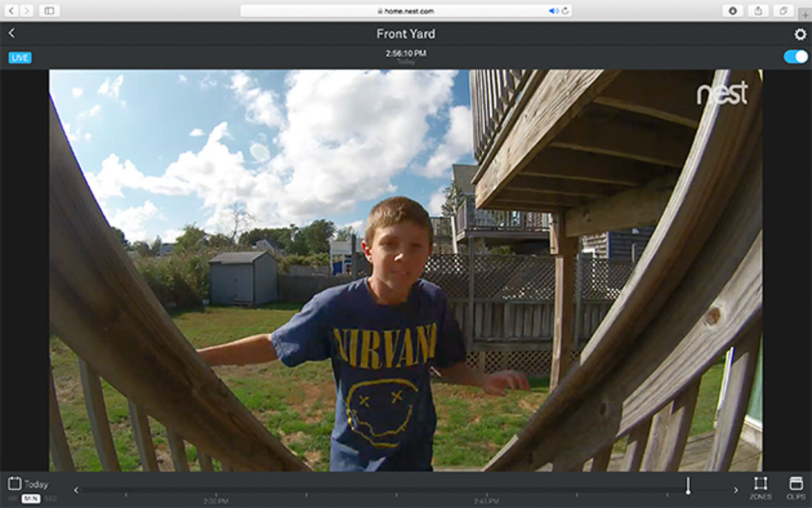The height and width of the screenshot is (508, 812).
Task: Click the 2:45 PM timeline label
Action: point(486,501)
